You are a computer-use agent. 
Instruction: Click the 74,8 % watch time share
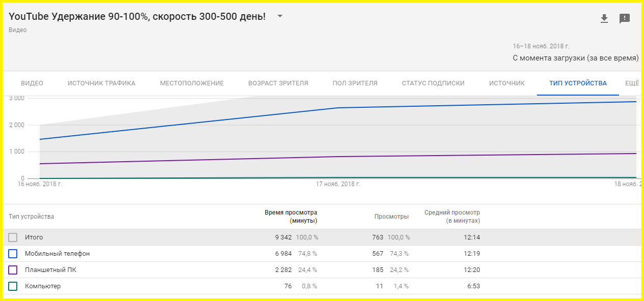[x=307, y=254]
